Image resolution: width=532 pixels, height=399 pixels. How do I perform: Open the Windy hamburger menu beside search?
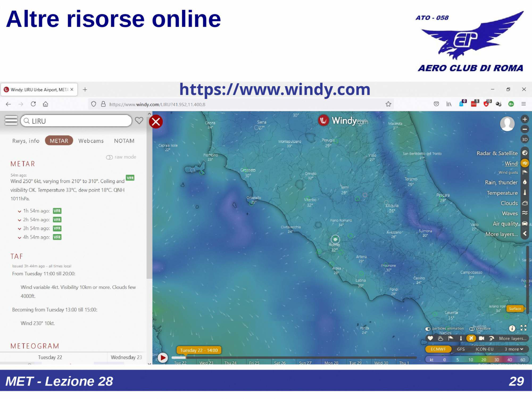[11, 121]
